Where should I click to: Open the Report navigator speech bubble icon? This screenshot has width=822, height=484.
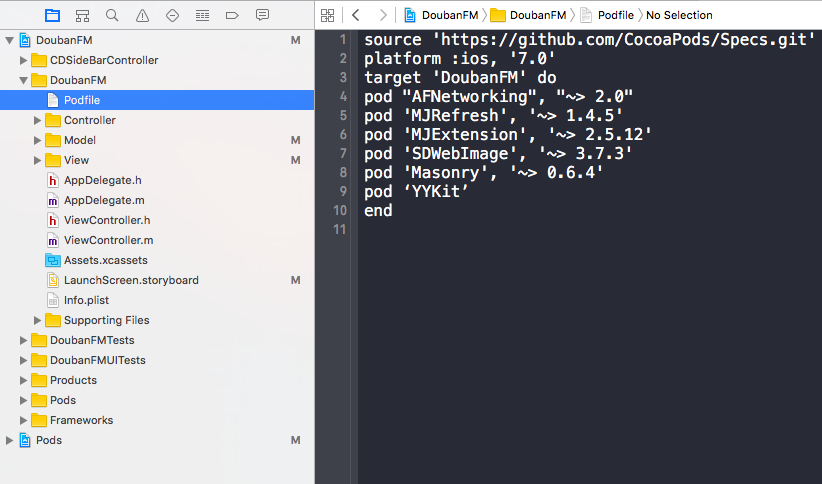[x=262, y=15]
